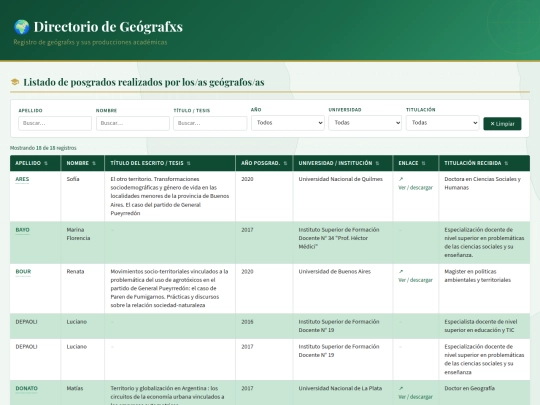
Task: Click DEPAOLI surname in the 2017 row
Action: pos(26,347)
